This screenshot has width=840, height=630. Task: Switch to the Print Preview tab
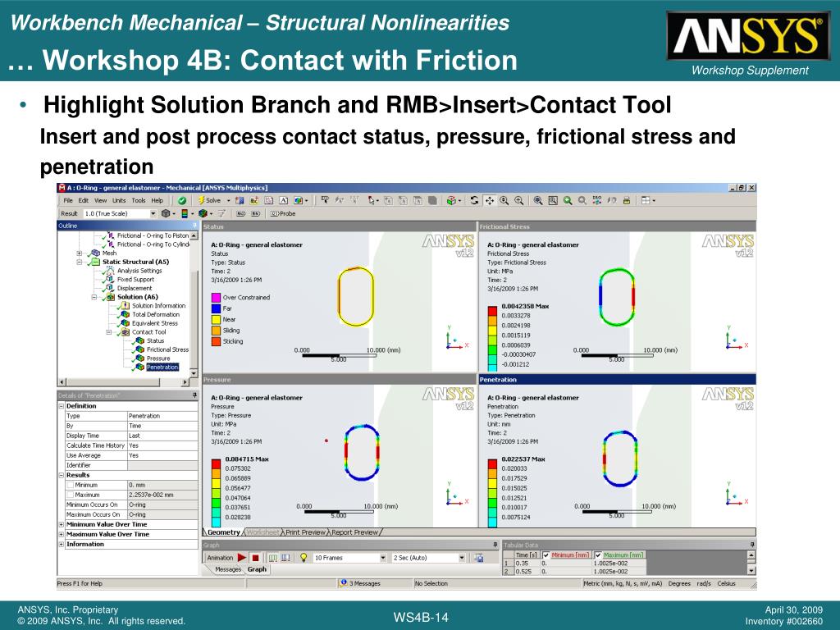[305, 532]
